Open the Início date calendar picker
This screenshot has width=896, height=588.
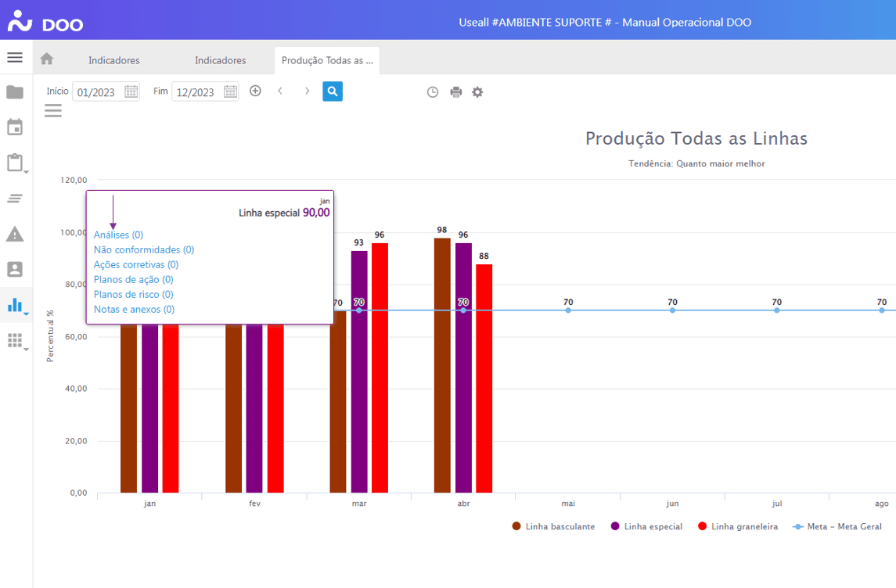coord(131,91)
